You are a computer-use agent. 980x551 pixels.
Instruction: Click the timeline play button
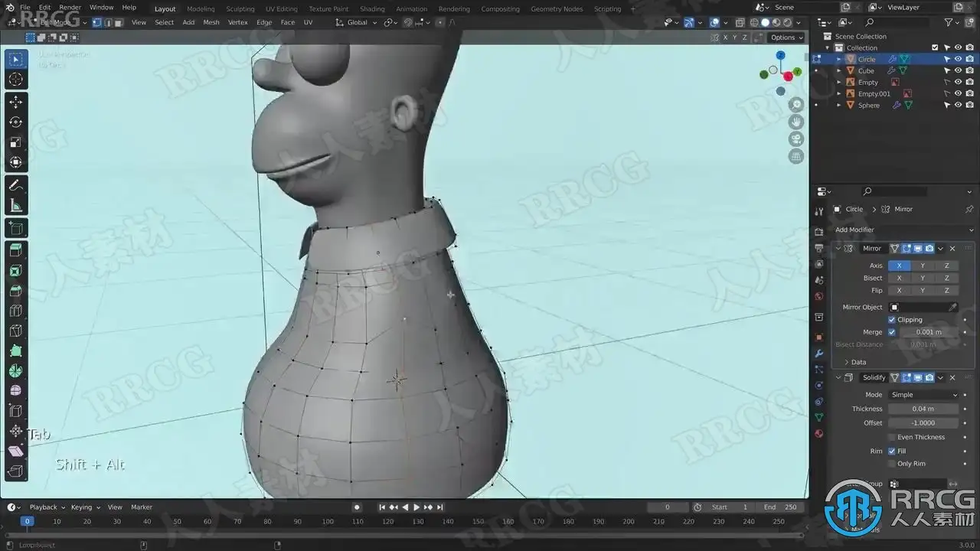click(416, 507)
